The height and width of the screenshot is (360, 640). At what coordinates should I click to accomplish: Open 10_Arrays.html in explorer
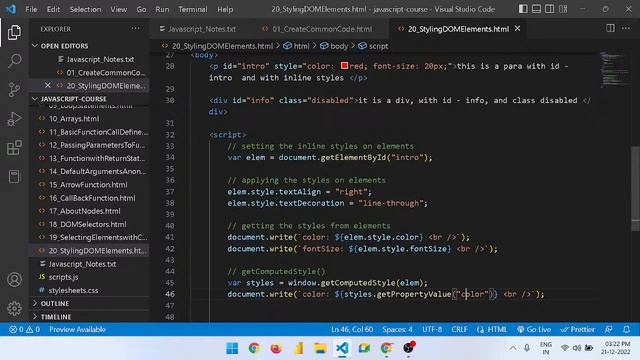coord(74,119)
